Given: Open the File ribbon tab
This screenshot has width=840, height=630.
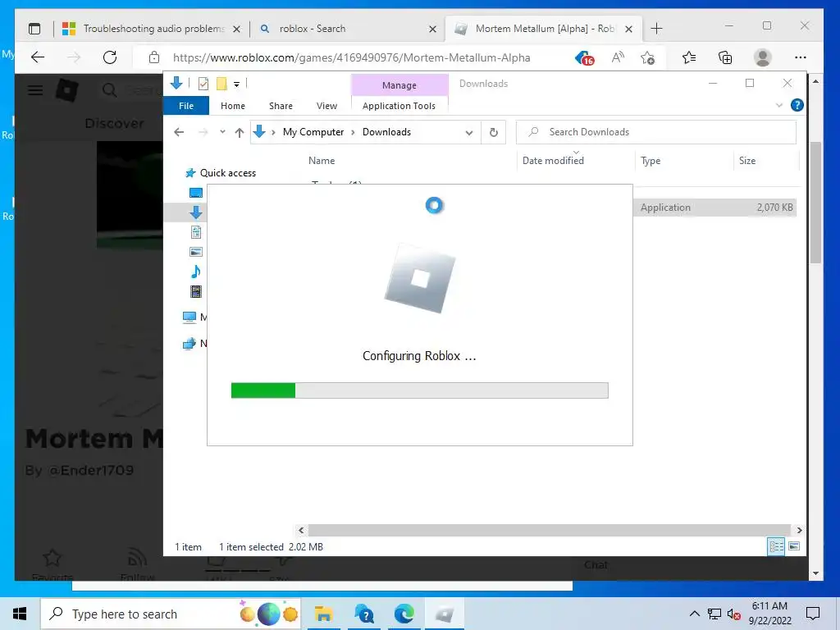Looking at the screenshot, I should click(186, 106).
